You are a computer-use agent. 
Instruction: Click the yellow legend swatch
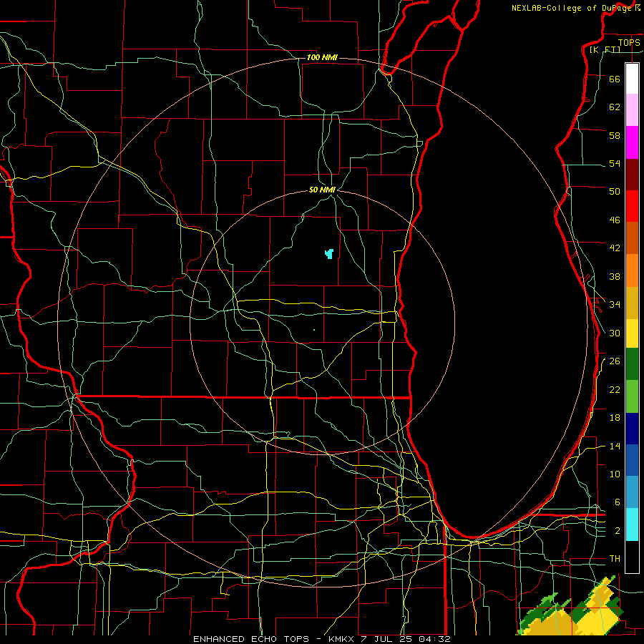coord(632,333)
